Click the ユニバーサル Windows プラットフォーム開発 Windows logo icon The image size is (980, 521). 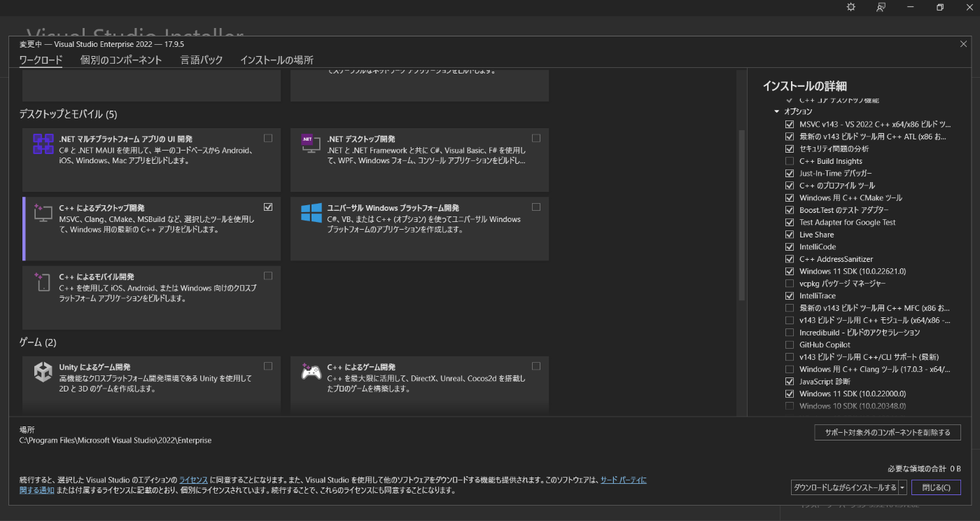tap(311, 212)
